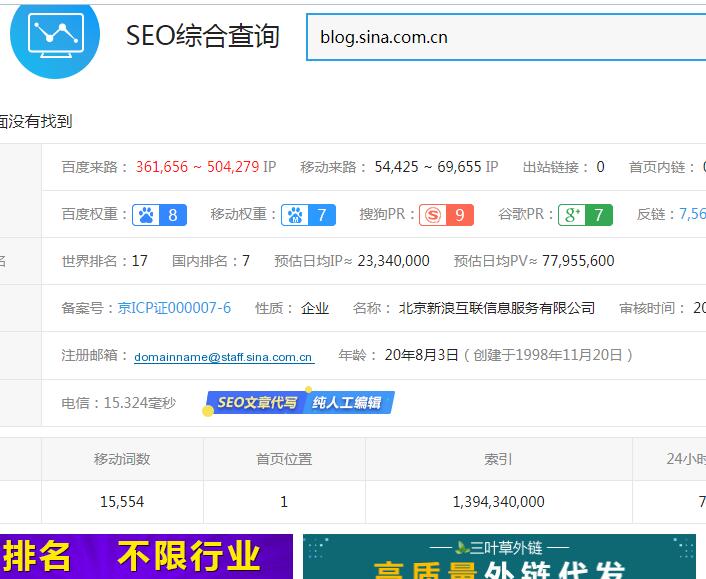Open the 排名 不限行业 purple ad banner
This screenshot has width=706, height=579.
coord(146,556)
